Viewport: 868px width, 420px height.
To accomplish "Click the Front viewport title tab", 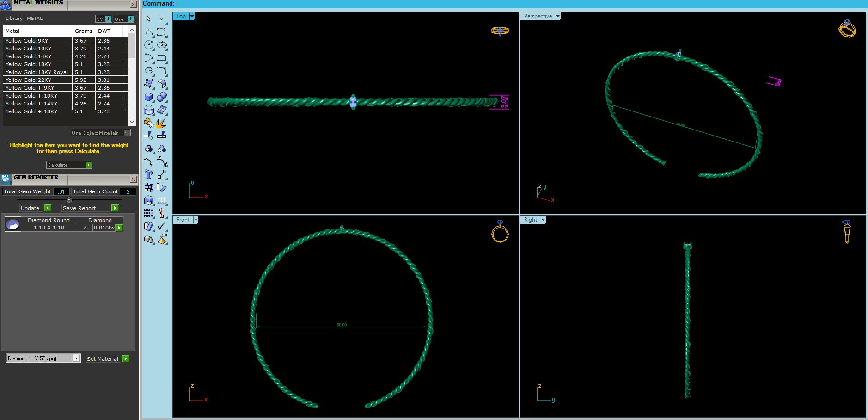I will point(183,220).
